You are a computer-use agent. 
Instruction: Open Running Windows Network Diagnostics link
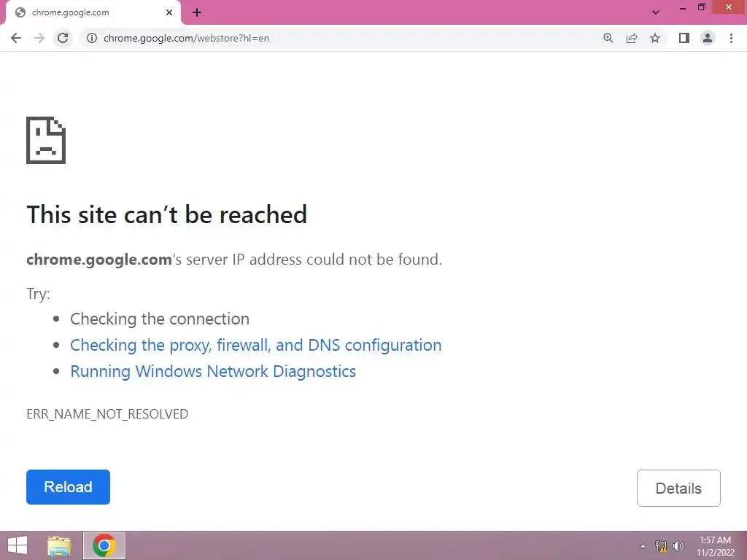[x=213, y=371]
